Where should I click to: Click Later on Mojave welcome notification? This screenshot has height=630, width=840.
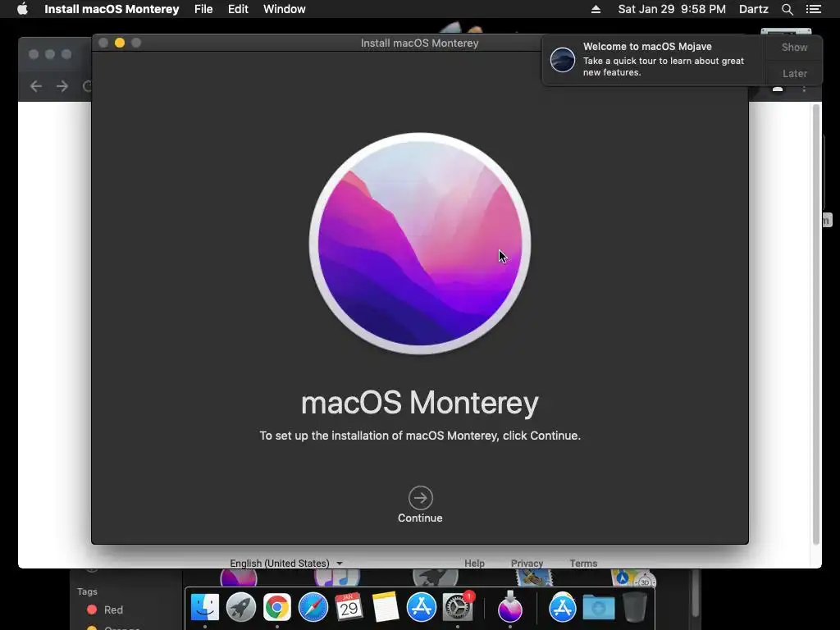(794, 73)
